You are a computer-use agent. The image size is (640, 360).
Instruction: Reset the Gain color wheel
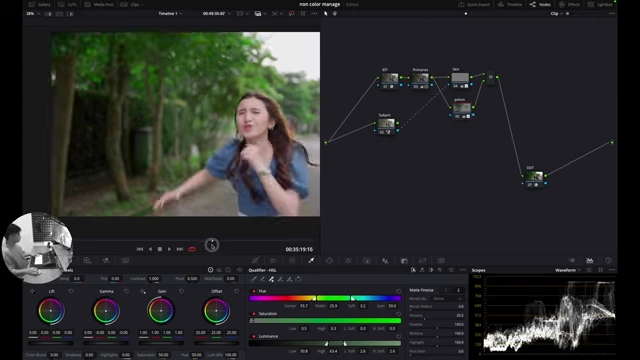(181, 291)
